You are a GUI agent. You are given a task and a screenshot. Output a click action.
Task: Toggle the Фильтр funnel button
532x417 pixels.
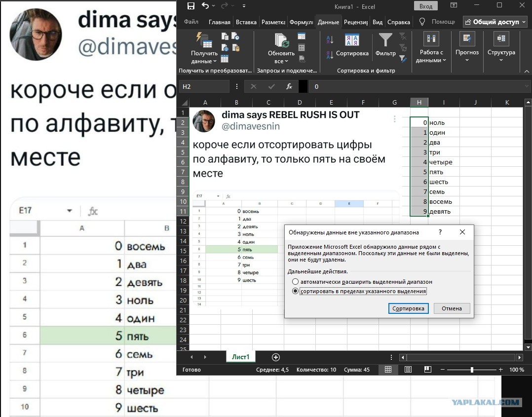pyautogui.click(x=385, y=45)
